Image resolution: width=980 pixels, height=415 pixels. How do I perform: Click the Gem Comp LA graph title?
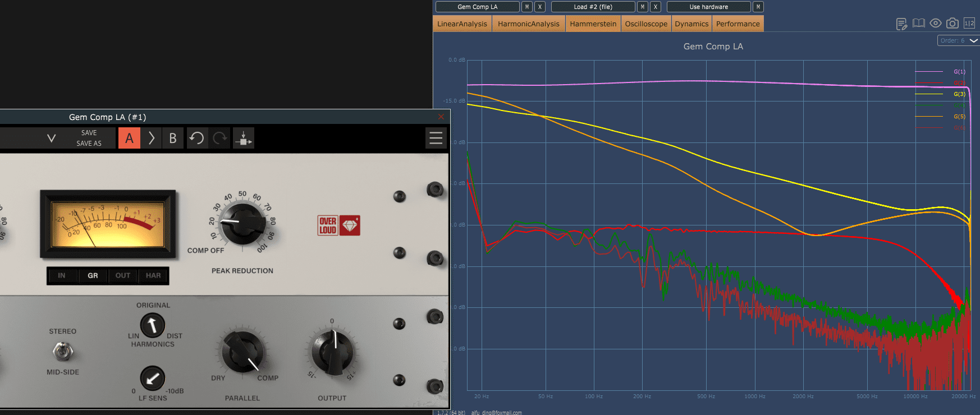coord(713,47)
